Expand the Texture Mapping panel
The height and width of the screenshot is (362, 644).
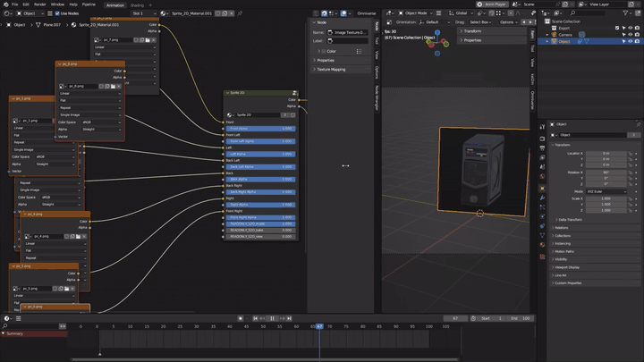coord(333,69)
